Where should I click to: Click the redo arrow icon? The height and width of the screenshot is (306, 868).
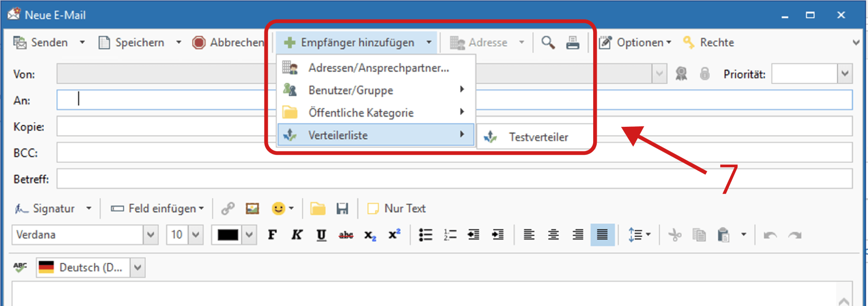pyautogui.click(x=795, y=235)
